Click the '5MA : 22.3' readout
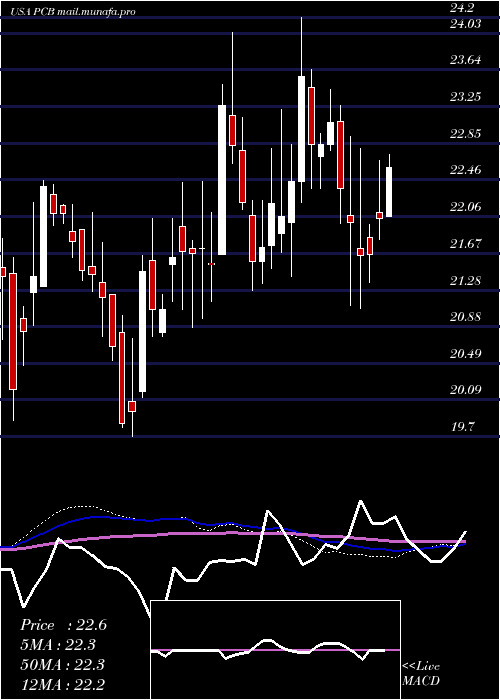 (58, 645)
